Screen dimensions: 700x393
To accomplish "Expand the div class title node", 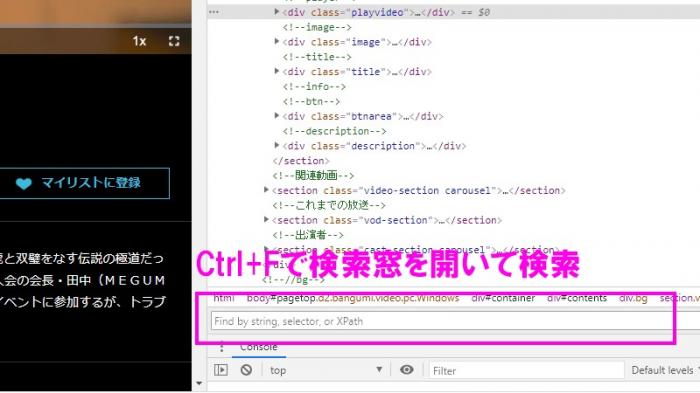I will (276, 71).
